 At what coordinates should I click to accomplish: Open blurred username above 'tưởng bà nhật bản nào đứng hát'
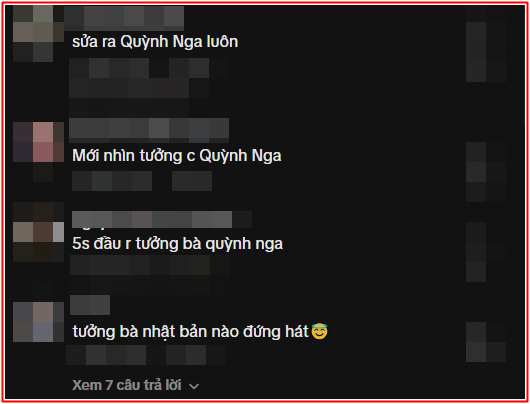coord(90,305)
